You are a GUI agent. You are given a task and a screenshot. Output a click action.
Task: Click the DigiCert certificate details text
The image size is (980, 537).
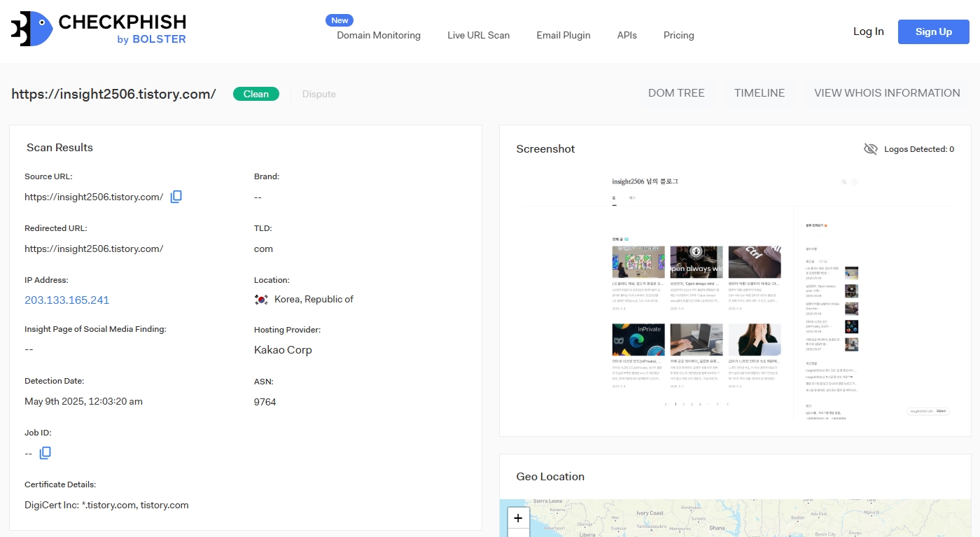point(106,505)
